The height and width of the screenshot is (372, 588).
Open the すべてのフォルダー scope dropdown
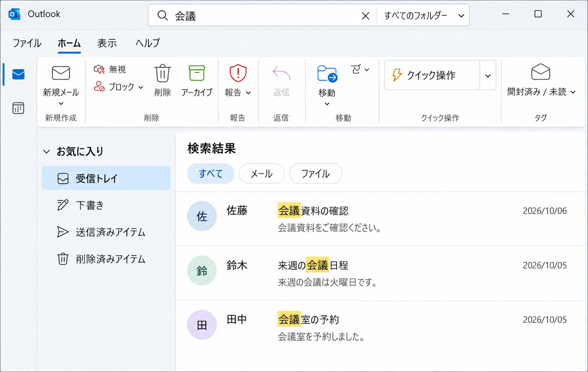(424, 16)
